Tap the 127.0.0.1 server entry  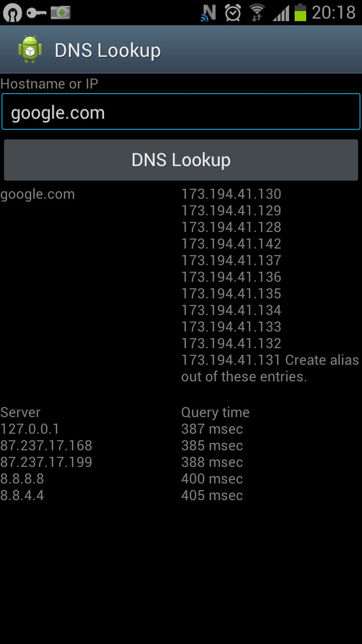tap(30, 429)
